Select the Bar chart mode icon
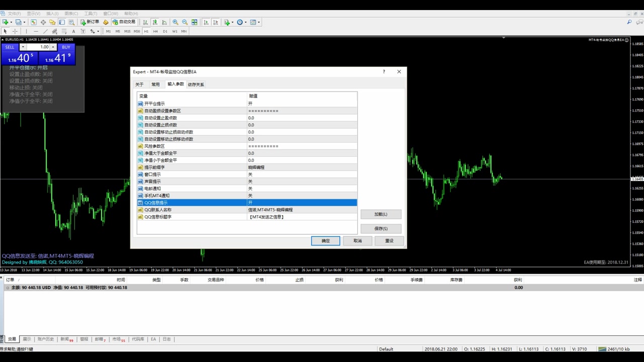The image size is (644, 362). [145, 22]
